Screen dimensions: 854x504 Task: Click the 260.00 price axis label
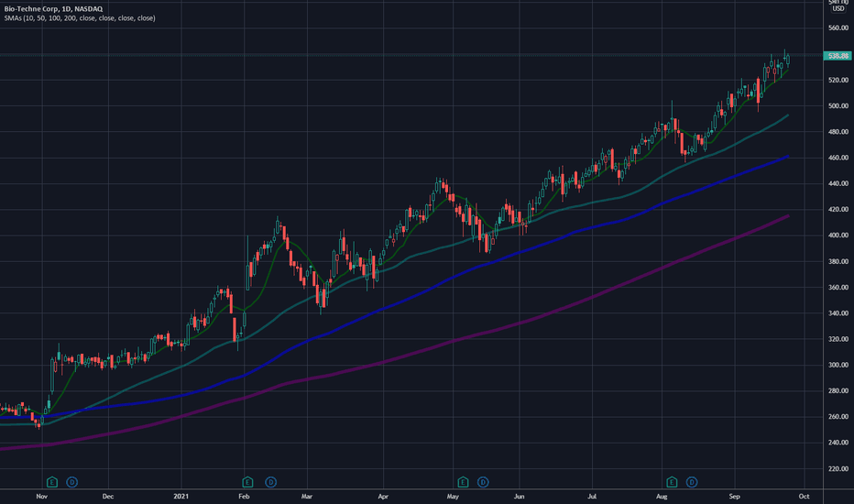[x=838, y=417]
